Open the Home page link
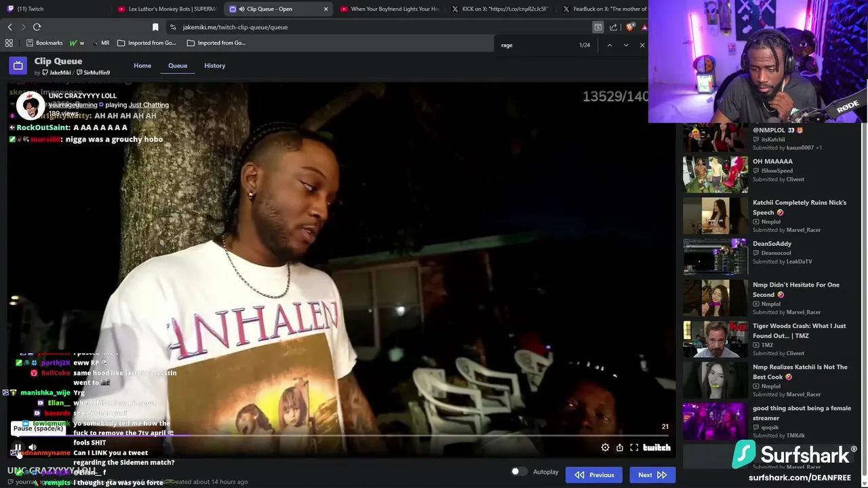This screenshot has width=868, height=488. click(x=142, y=66)
